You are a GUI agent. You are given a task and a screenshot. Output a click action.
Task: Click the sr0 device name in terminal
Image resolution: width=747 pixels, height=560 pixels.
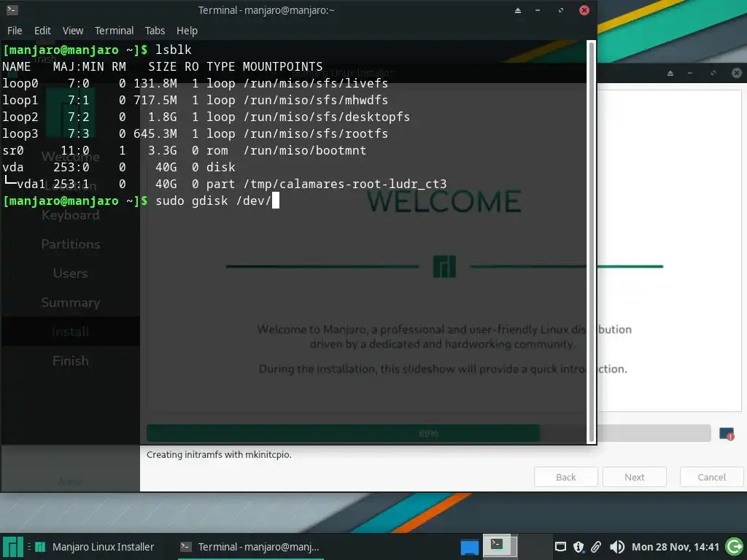(x=13, y=150)
